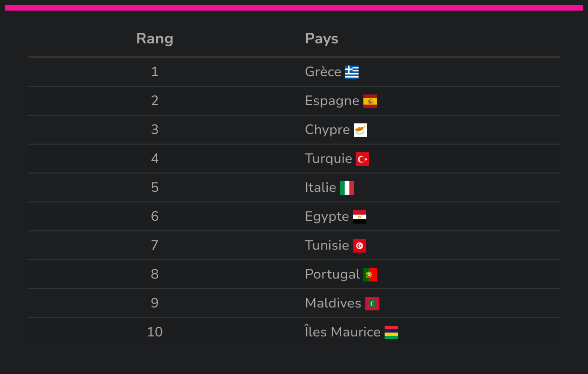
Task: Click the Maldives flag icon
Action: tap(372, 304)
